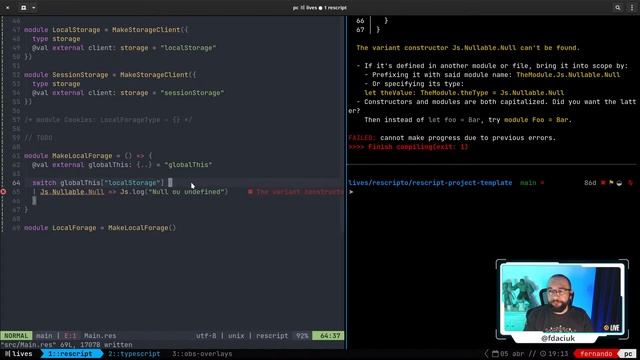Click the 'FAILED:' compiler message
The height and width of the screenshot is (360, 640).
click(x=362, y=138)
